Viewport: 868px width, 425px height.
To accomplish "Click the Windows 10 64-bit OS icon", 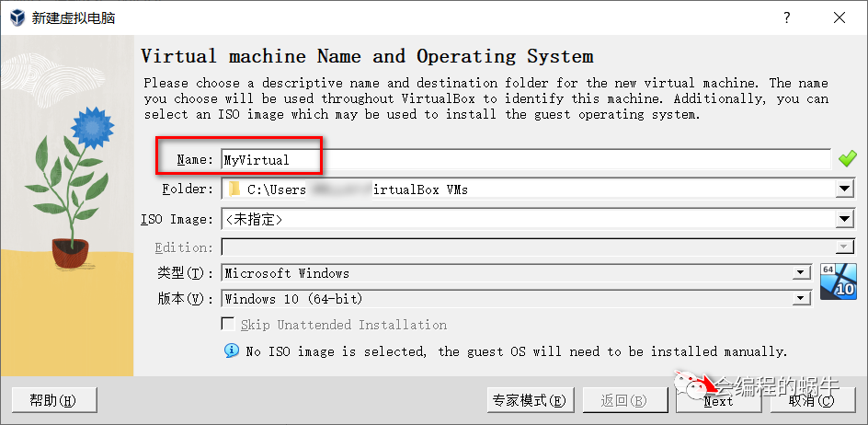I will click(838, 281).
